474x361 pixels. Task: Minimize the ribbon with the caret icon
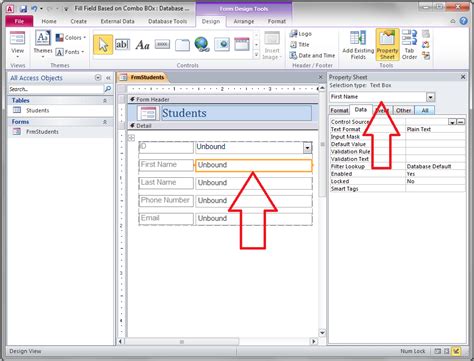[453, 21]
